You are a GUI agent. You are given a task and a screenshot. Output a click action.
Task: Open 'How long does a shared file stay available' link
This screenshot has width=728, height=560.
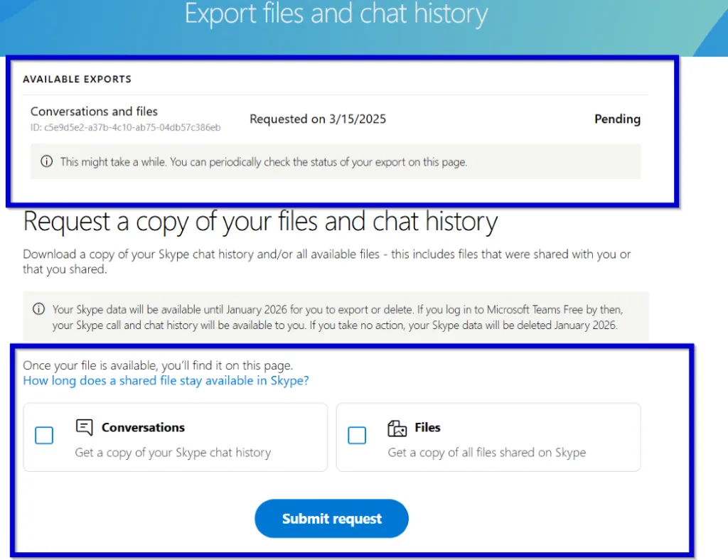[x=166, y=381]
